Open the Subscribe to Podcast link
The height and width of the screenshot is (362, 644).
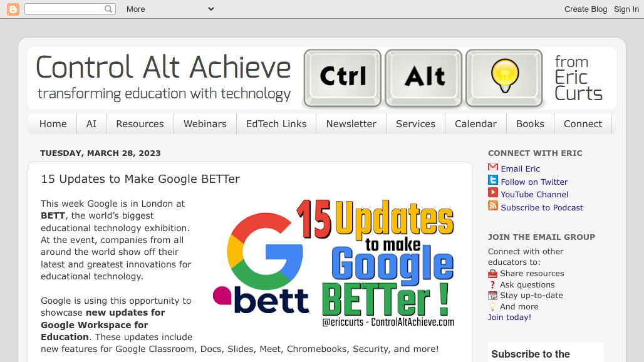click(x=542, y=208)
